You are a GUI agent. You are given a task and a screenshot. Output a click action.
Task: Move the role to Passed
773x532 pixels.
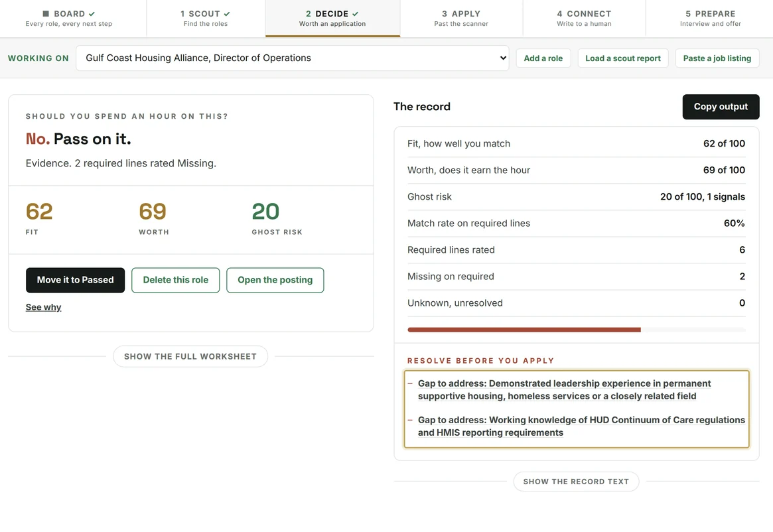76,280
